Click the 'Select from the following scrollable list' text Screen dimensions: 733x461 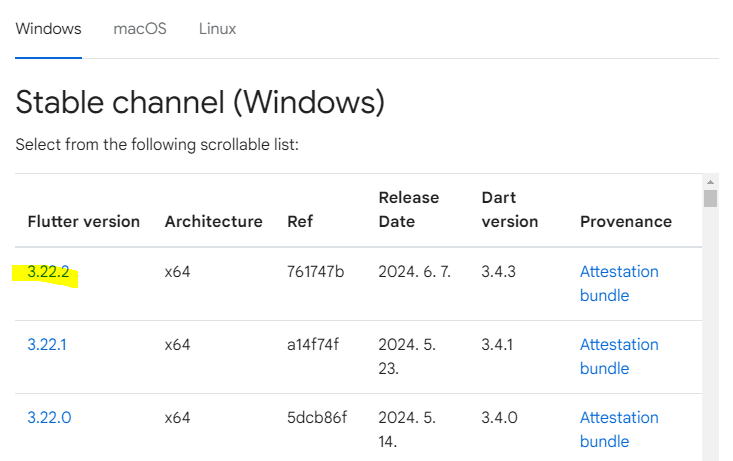coord(157,144)
